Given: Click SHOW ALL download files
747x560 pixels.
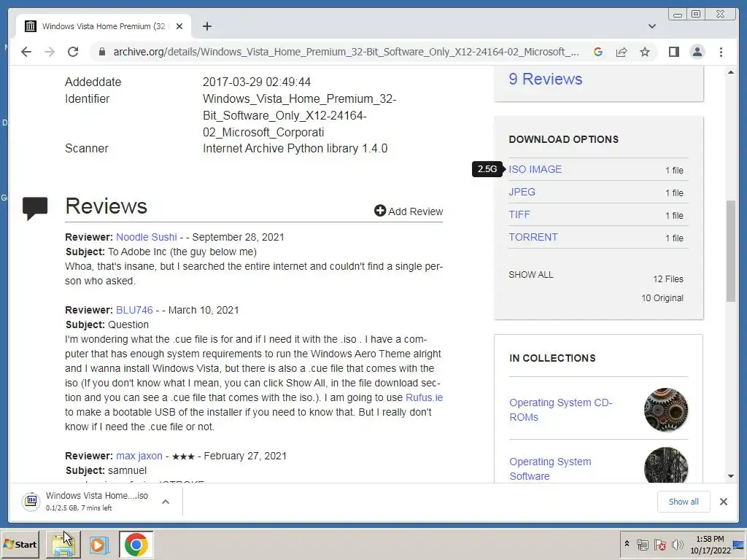Looking at the screenshot, I should coord(531,275).
